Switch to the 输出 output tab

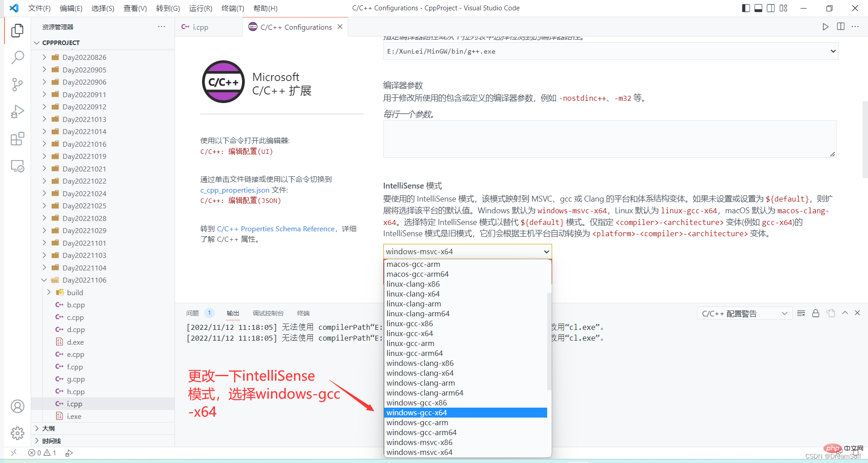(x=233, y=313)
